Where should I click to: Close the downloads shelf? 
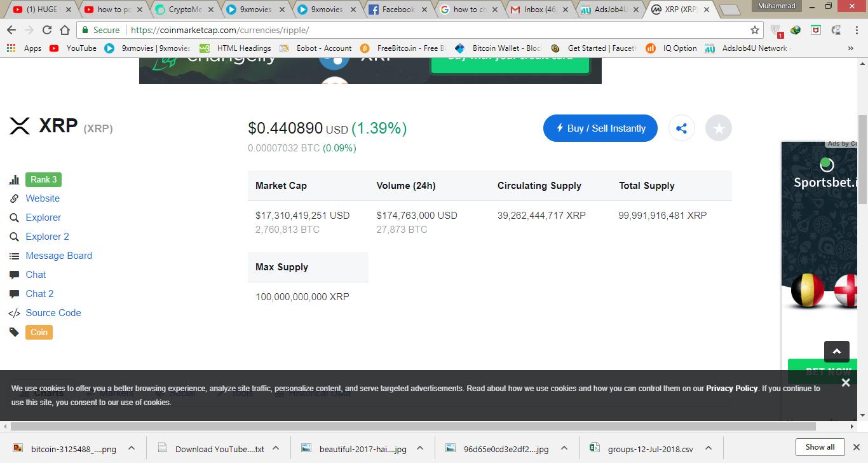click(855, 447)
